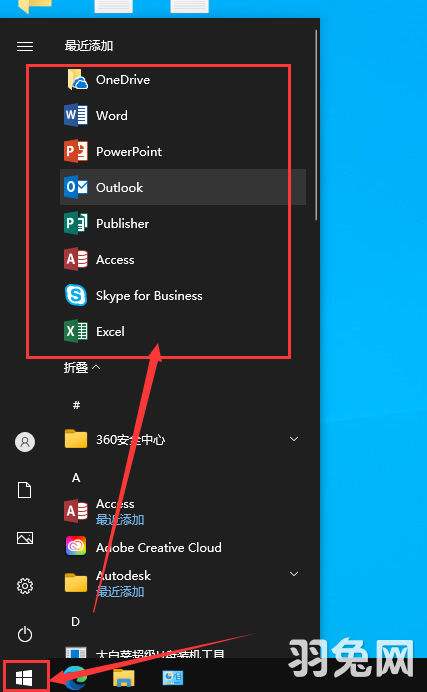Click the 最近添加 heading text

click(89, 46)
